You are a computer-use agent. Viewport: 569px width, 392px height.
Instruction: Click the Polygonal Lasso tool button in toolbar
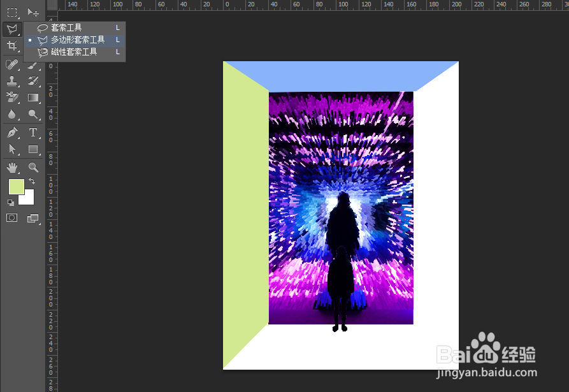pyautogui.click(x=12, y=29)
